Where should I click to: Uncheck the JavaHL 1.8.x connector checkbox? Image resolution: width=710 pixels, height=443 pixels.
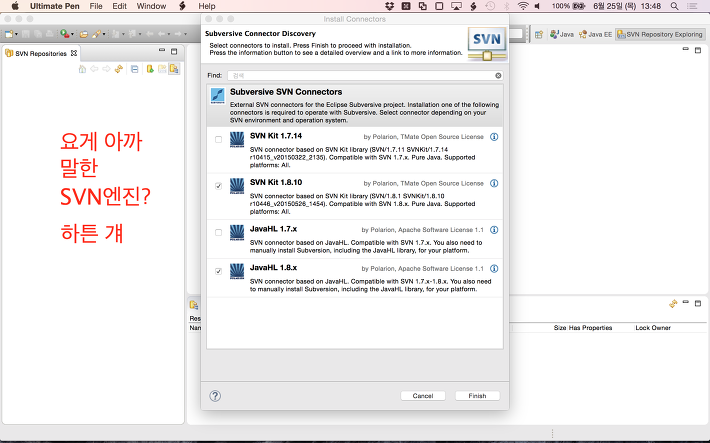click(x=218, y=271)
